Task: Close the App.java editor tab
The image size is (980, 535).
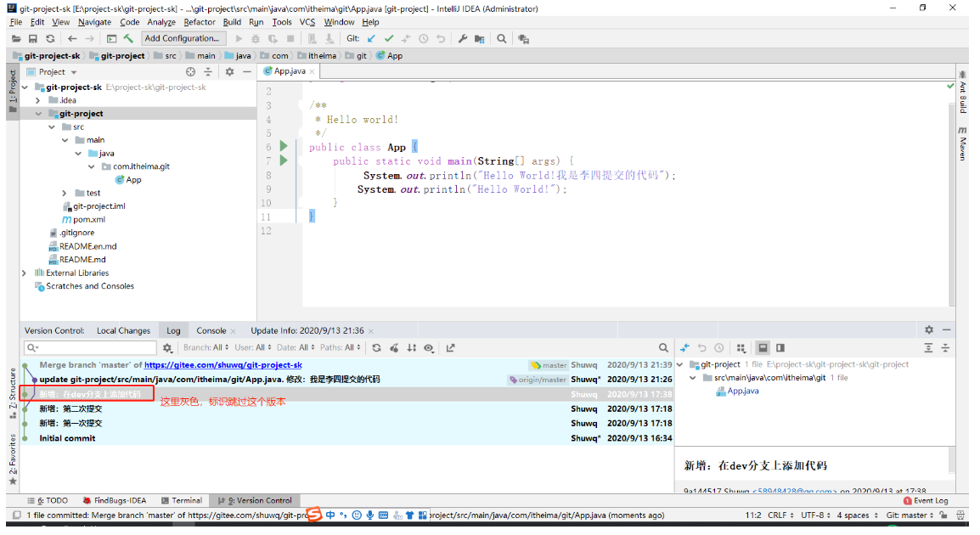Action: click(x=312, y=71)
